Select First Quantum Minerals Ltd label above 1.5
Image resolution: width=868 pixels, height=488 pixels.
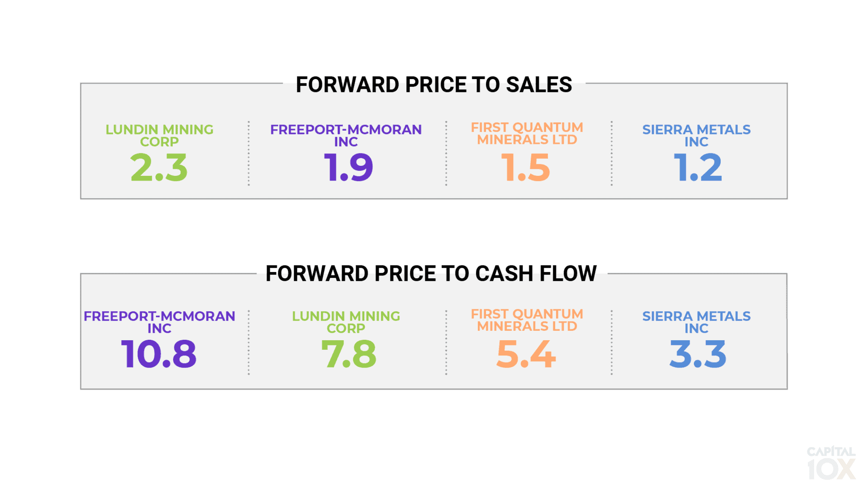coord(527,133)
